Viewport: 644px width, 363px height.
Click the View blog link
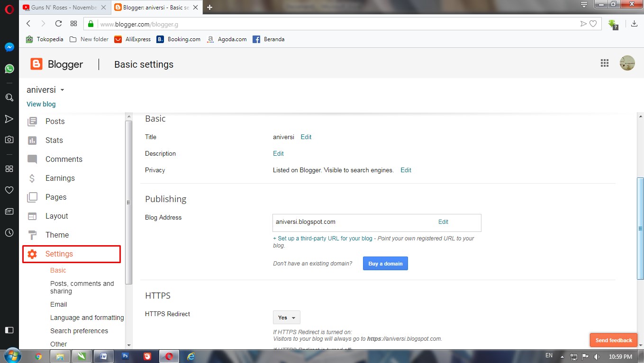click(41, 104)
